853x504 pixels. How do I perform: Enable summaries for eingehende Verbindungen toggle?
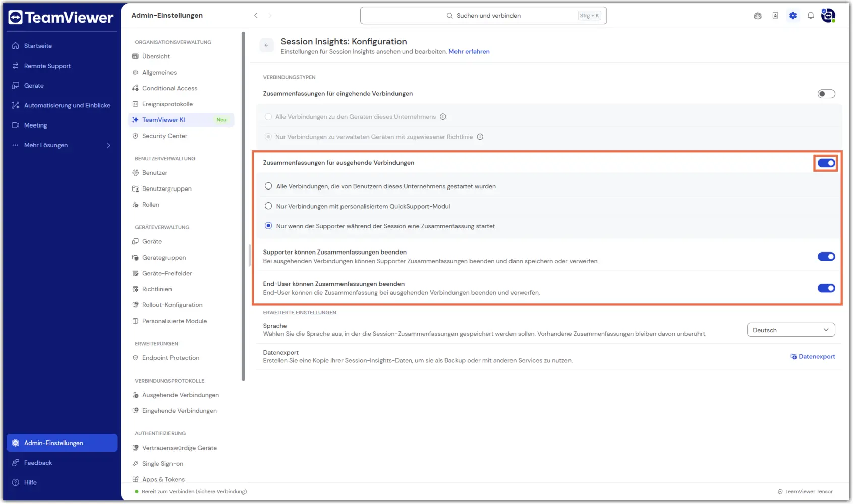[826, 94]
